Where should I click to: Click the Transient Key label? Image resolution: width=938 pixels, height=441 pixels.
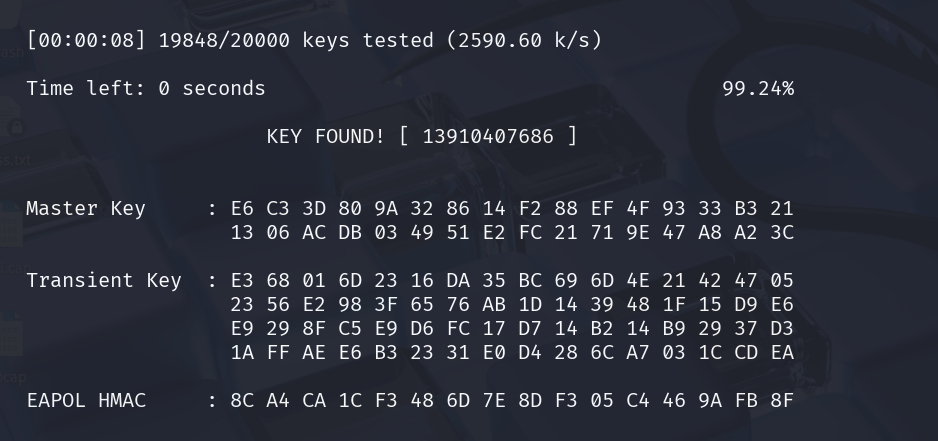click(x=103, y=281)
